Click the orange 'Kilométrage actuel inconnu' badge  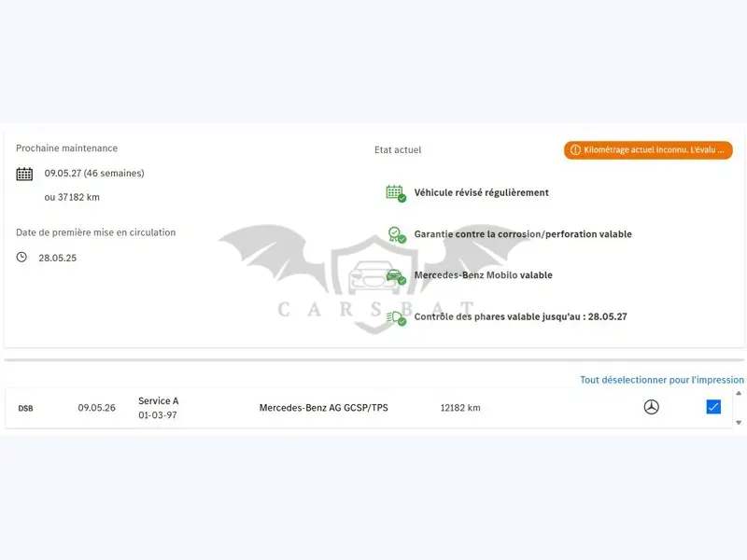tap(648, 149)
